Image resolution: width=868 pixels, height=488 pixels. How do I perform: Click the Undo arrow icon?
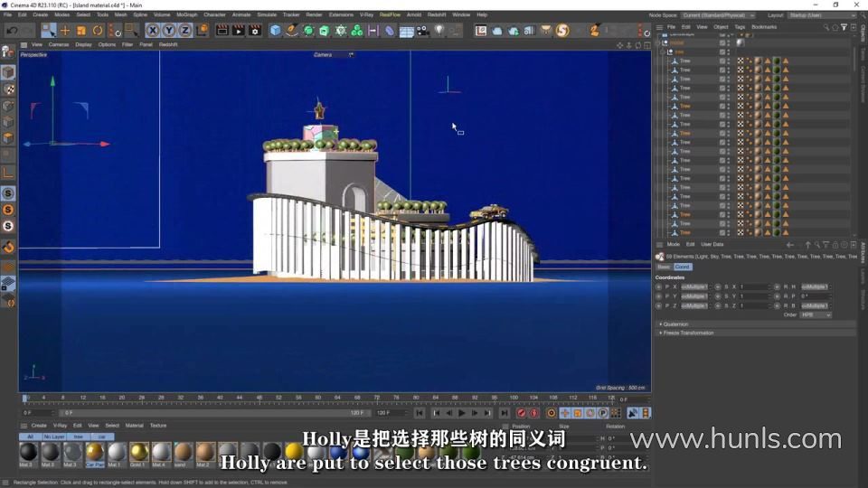click(x=12, y=31)
